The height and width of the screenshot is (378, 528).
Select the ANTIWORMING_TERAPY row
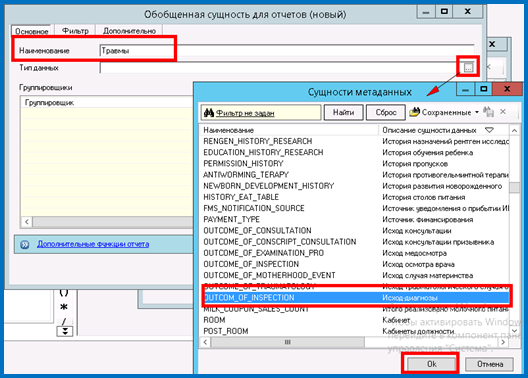click(x=355, y=175)
